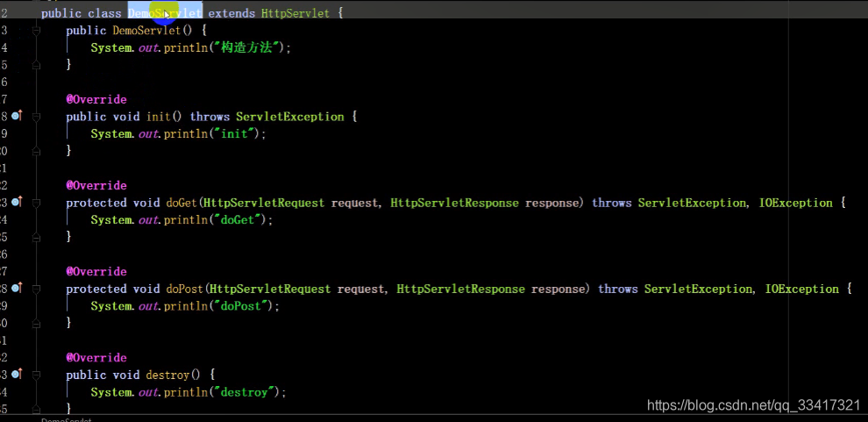The height and width of the screenshot is (422, 868).
Task: Click the override gutter icon beside doPost
Action: tap(17, 288)
